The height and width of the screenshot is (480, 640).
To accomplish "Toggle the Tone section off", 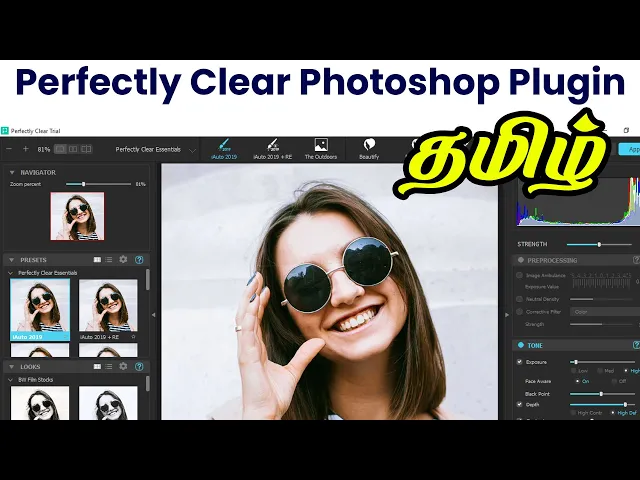I will click(521, 345).
